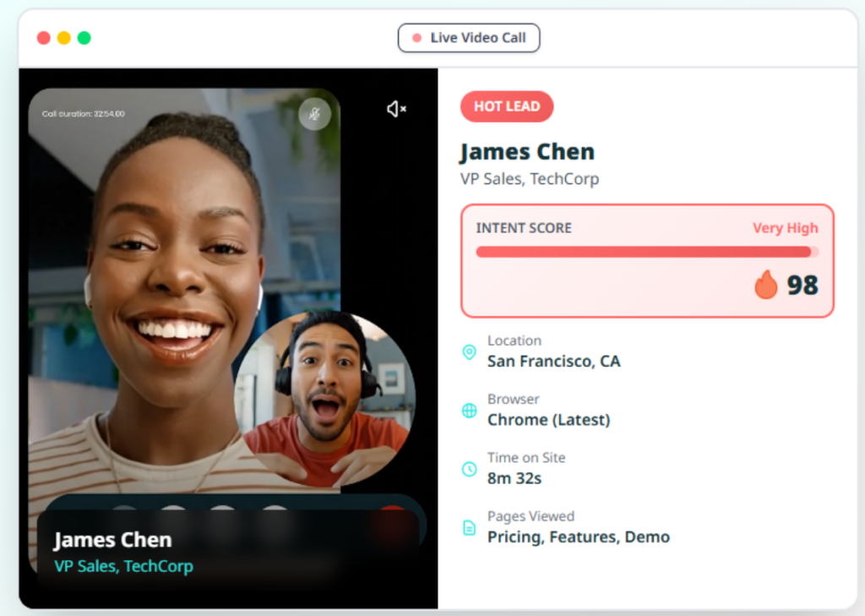The image size is (865, 616).
Task: Click the muted microphone icon on video
Action: 314,114
